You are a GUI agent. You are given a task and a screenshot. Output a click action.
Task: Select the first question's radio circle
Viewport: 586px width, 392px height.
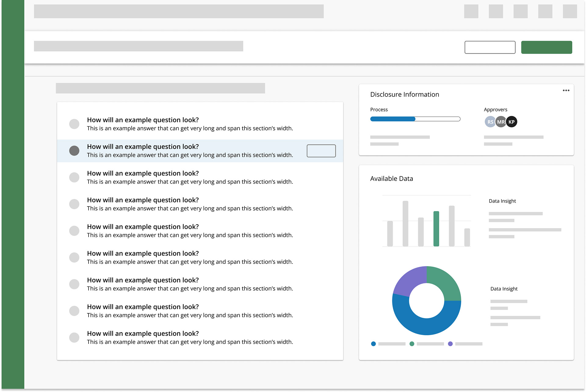coord(74,124)
